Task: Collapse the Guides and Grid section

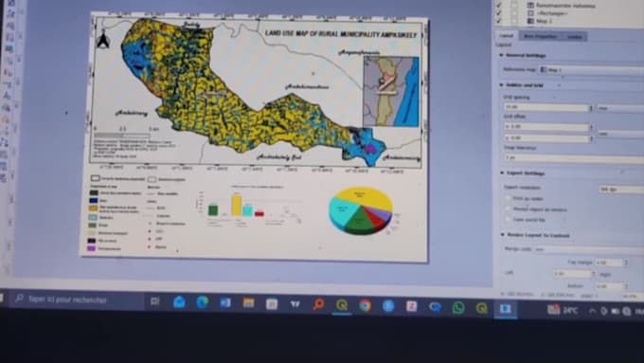Action: pos(502,85)
